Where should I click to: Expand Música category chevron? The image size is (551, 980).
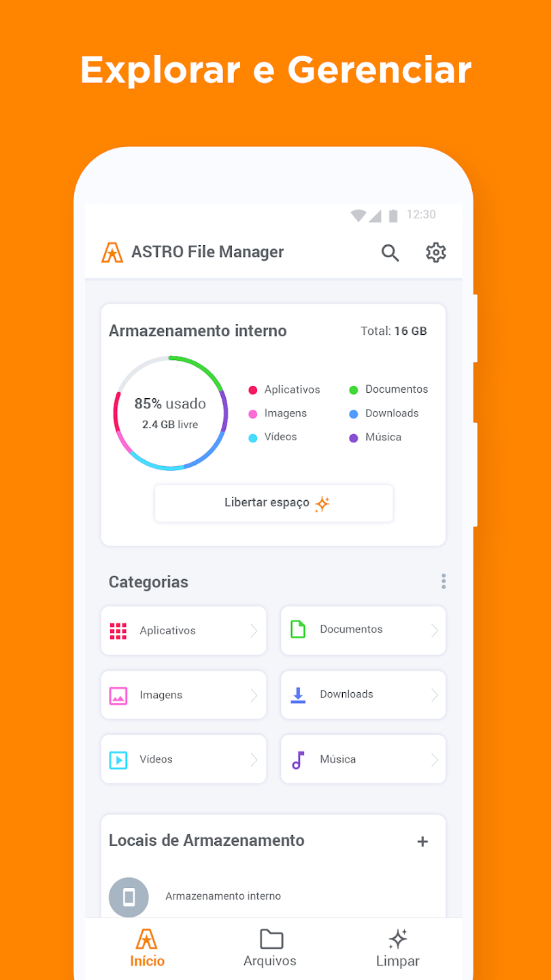point(435,759)
